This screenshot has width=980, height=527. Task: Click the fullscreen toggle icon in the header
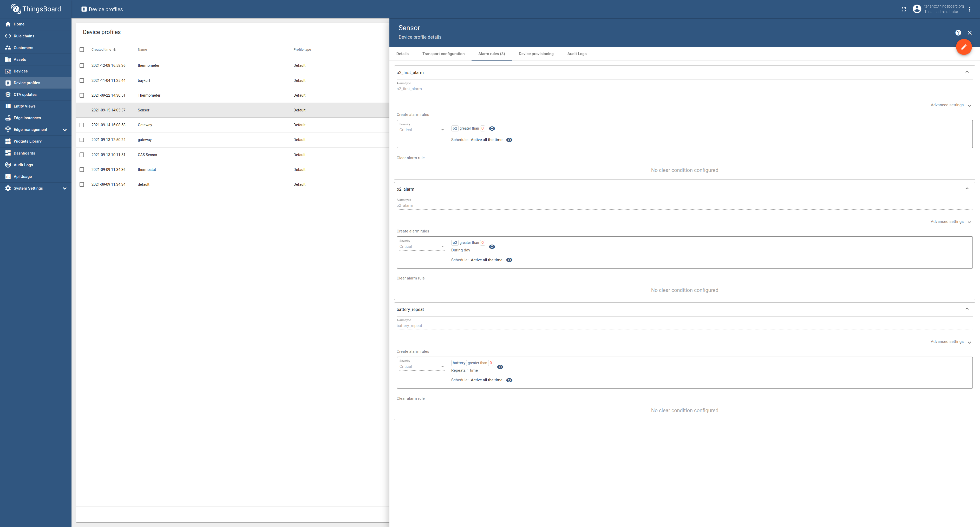coord(904,9)
